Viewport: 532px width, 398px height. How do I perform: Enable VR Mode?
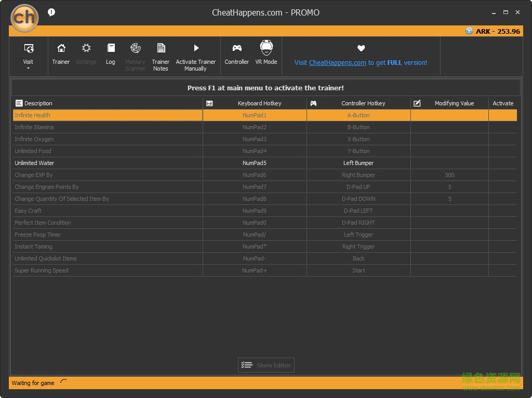(x=266, y=49)
